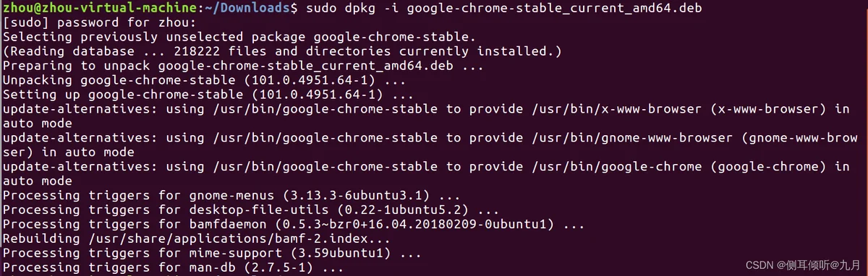Click the zhou@zhou-virtual-machine prompt text
This screenshot has width=868, height=276.
(98, 8)
